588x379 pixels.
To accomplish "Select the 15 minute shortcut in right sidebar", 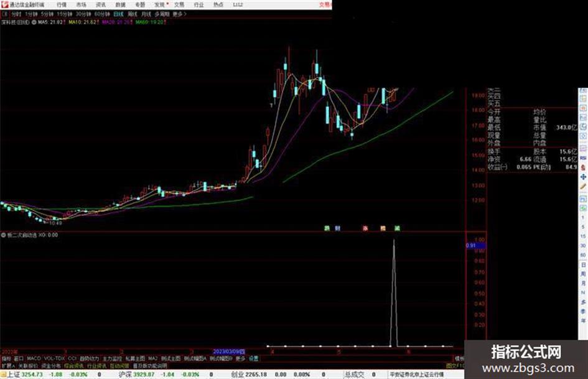I will point(583,236).
